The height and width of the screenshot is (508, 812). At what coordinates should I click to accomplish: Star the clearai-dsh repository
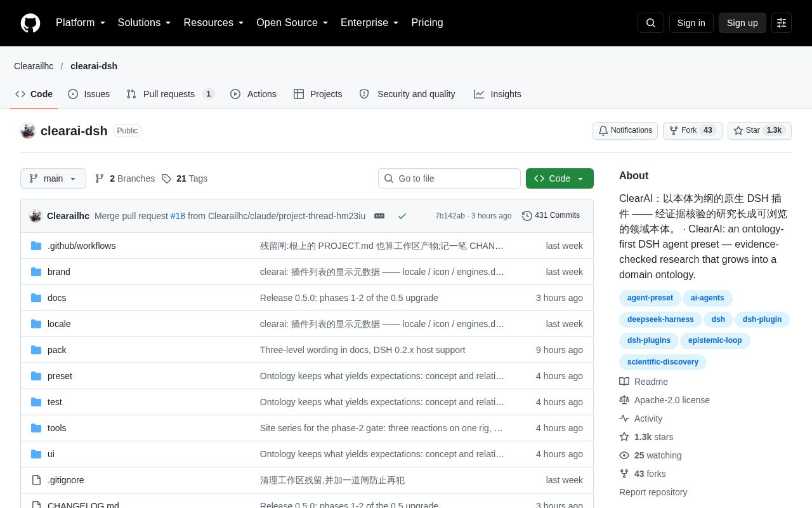tap(759, 131)
